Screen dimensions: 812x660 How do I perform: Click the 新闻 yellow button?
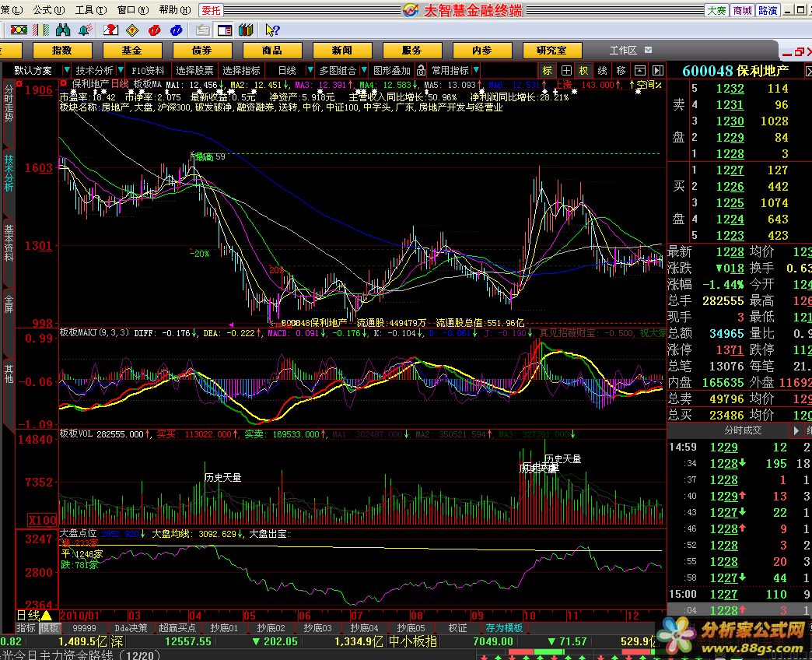click(342, 51)
